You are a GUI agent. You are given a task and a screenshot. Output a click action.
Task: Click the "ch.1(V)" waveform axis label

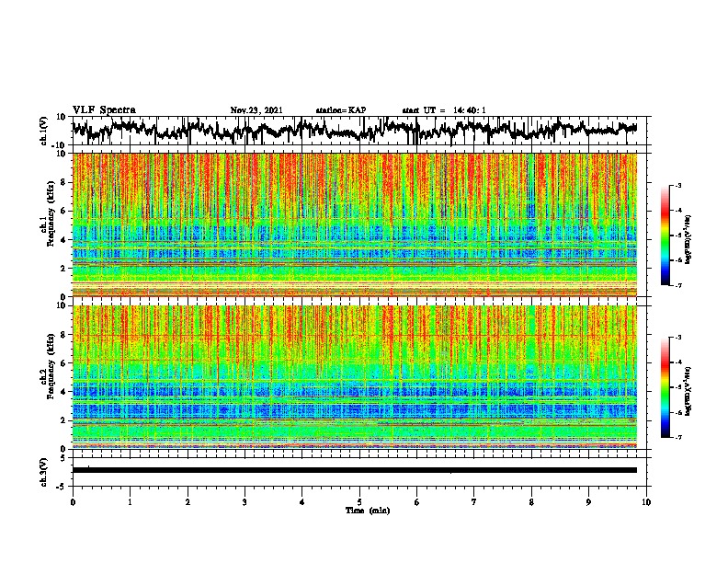[x=43, y=131]
